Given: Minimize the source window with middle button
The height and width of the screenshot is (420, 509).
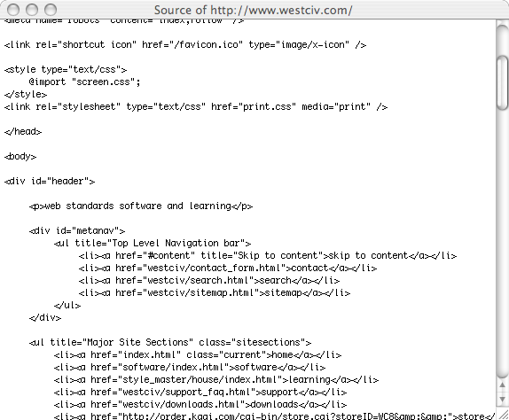Looking at the screenshot, I should [x=32, y=10].
